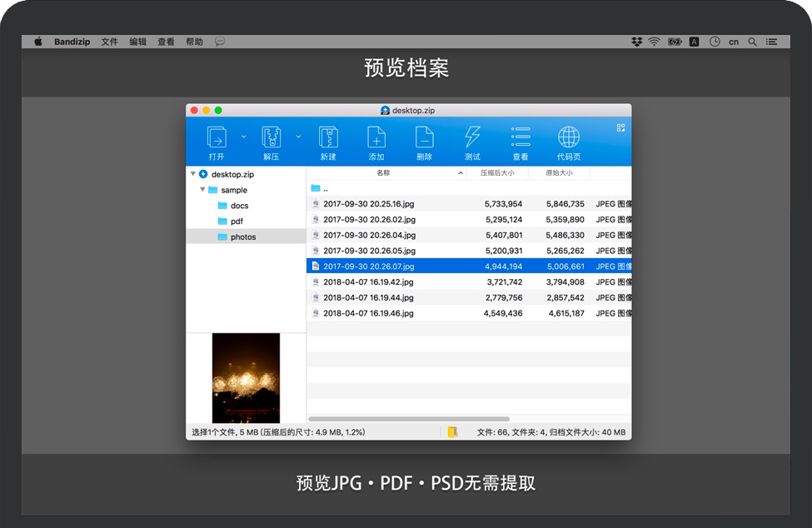Click the green zoom window button
The width and height of the screenshot is (812, 528).
click(x=218, y=110)
